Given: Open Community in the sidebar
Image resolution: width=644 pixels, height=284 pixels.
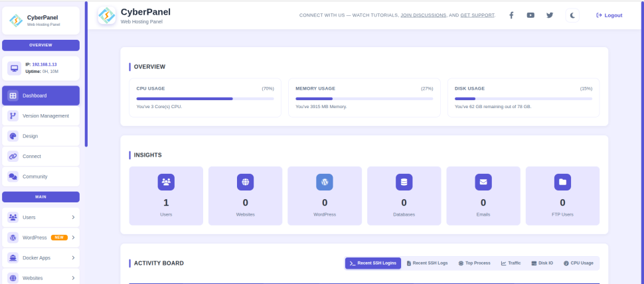Looking at the screenshot, I should pyautogui.click(x=40, y=177).
